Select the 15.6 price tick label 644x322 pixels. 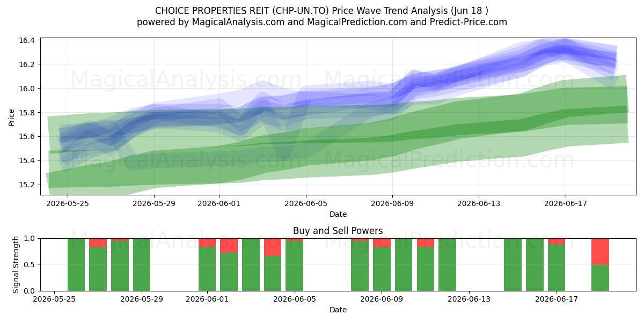pyautogui.click(x=28, y=137)
